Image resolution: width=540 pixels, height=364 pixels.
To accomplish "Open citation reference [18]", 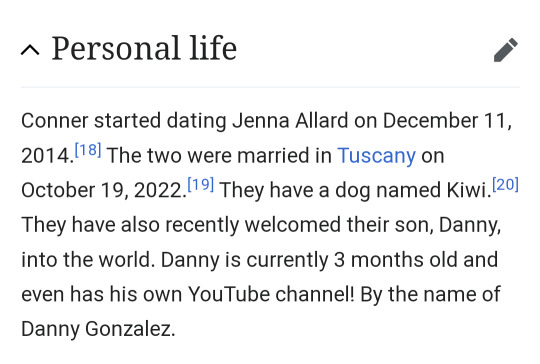I will click(88, 150).
